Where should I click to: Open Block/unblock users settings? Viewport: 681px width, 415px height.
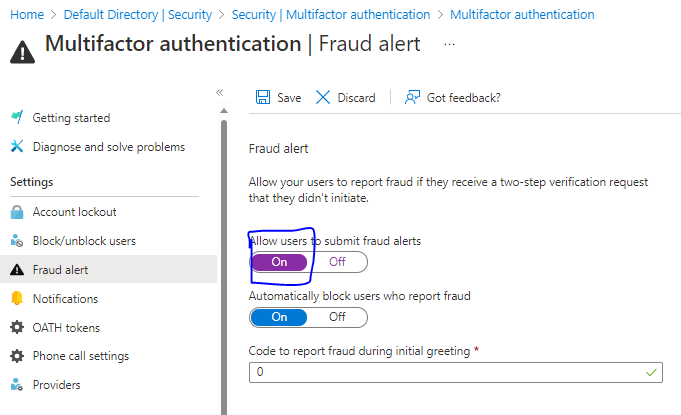84,241
